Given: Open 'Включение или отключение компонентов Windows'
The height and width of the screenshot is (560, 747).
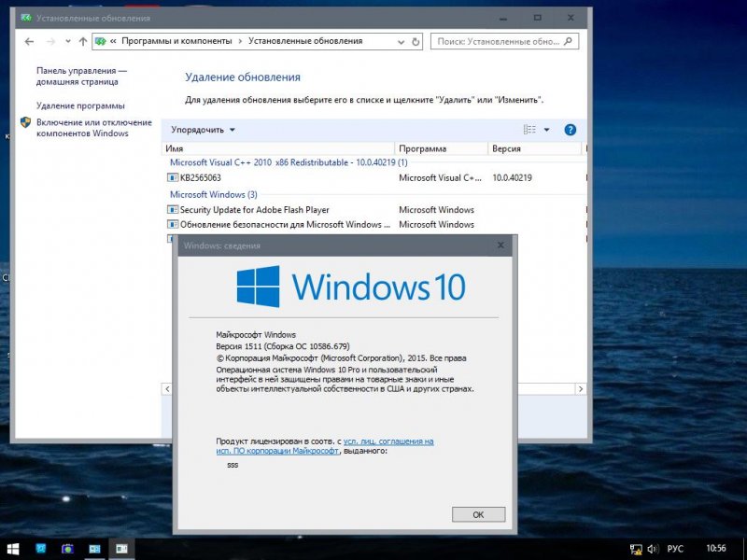Looking at the screenshot, I should pyautogui.click(x=94, y=128).
